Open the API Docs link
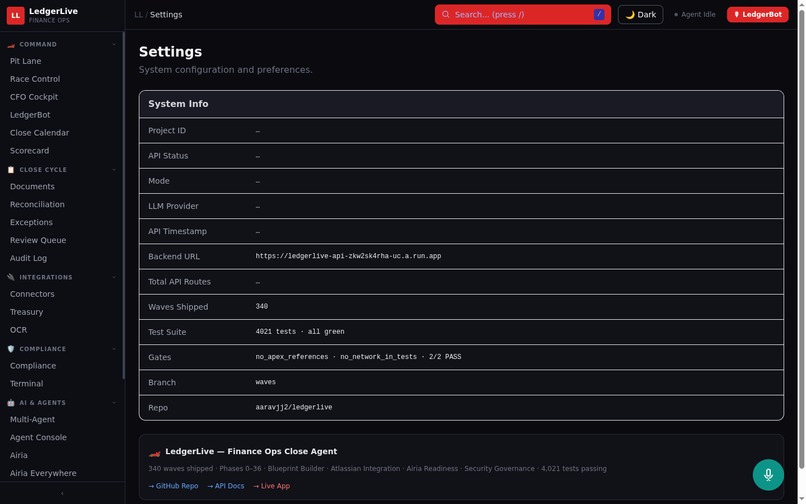The width and height of the screenshot is (806, 504). (x=226, y=486)
